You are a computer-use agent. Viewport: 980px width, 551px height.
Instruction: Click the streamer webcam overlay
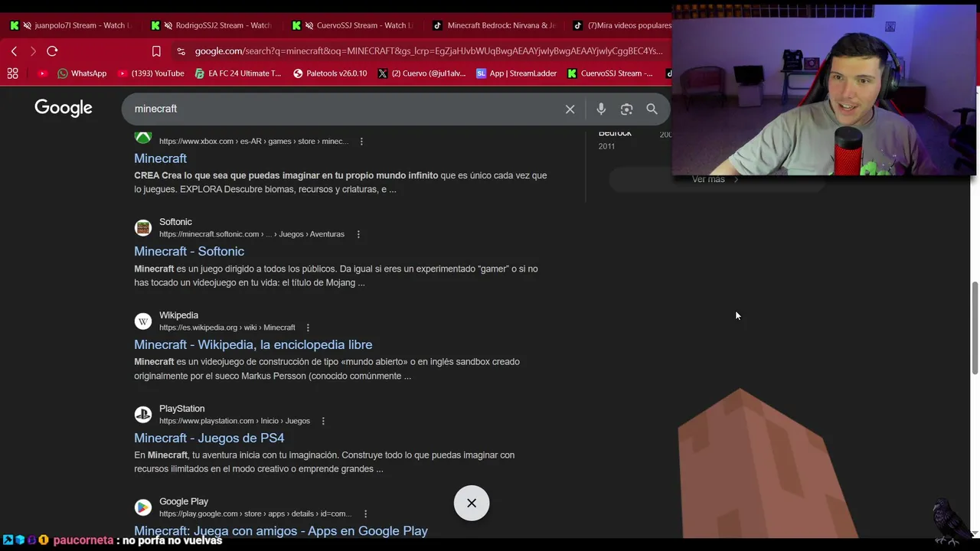825,90
